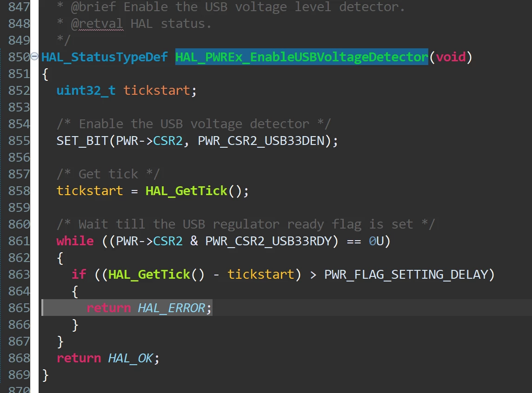Click HAL_GetTick inside the if condition
This screenshot has width=532, height=393.
click(x=149, y=274)
